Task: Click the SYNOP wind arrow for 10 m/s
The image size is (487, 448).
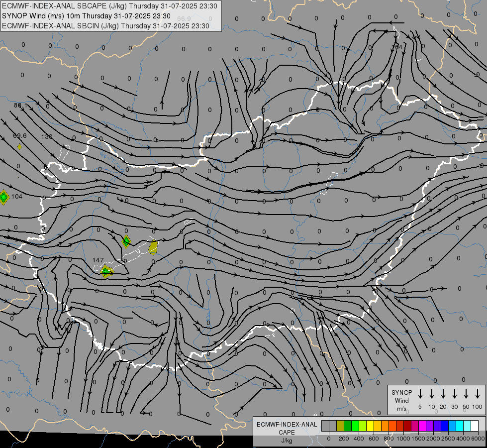Action: [x=431, y=393]
